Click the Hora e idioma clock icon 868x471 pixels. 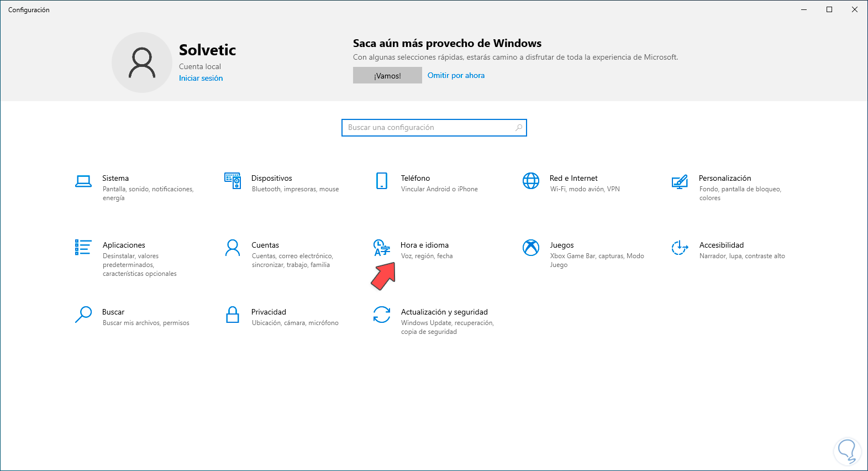(x=382, y=248)
